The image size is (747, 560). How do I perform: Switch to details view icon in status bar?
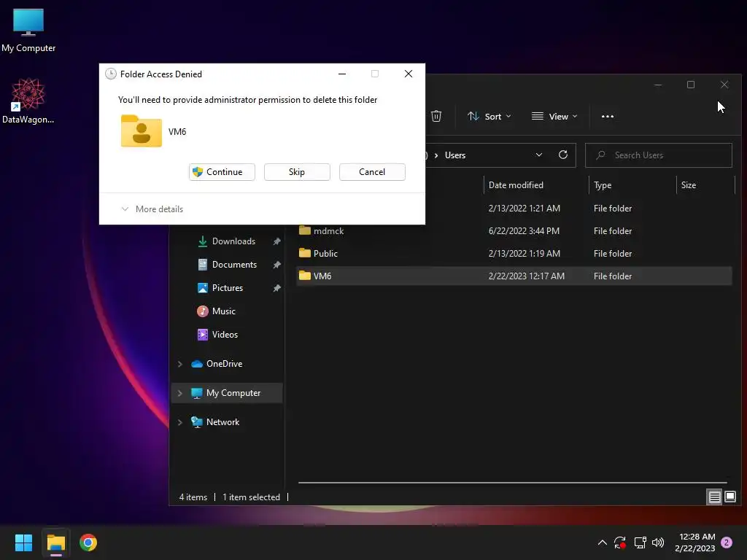714,497
